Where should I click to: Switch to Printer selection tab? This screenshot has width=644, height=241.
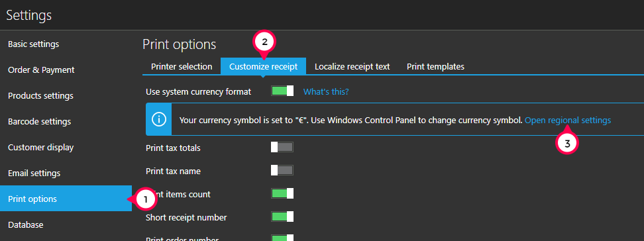tap(182, 66)
